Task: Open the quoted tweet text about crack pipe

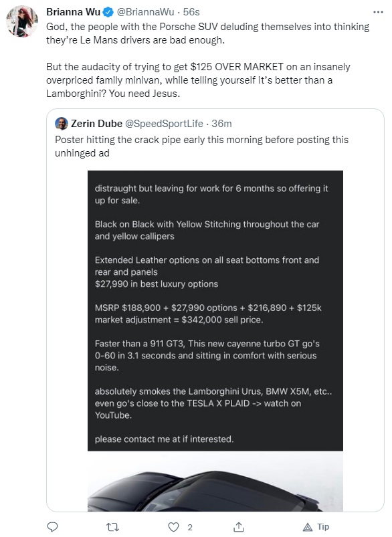Action: (201, 146)
